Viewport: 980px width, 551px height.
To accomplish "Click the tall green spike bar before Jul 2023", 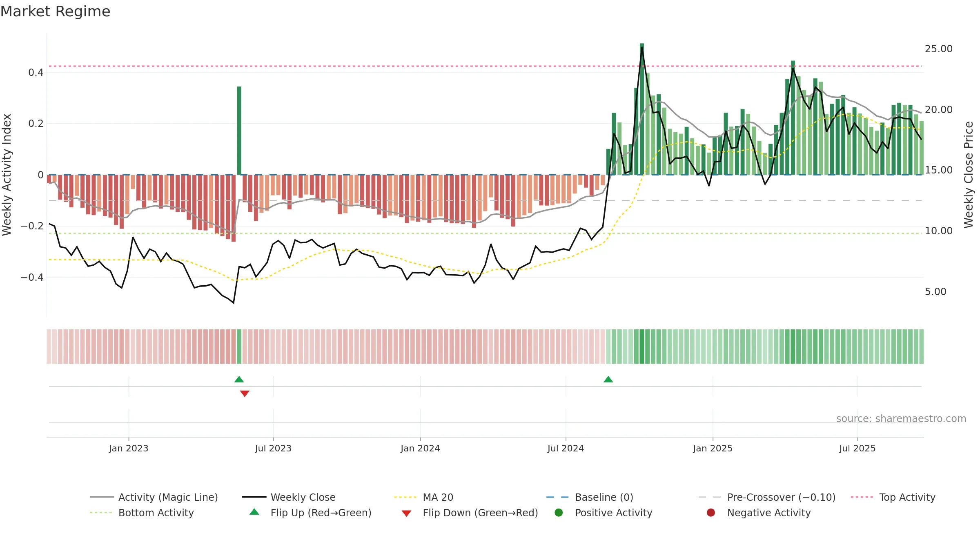I will tap(239, 131).
